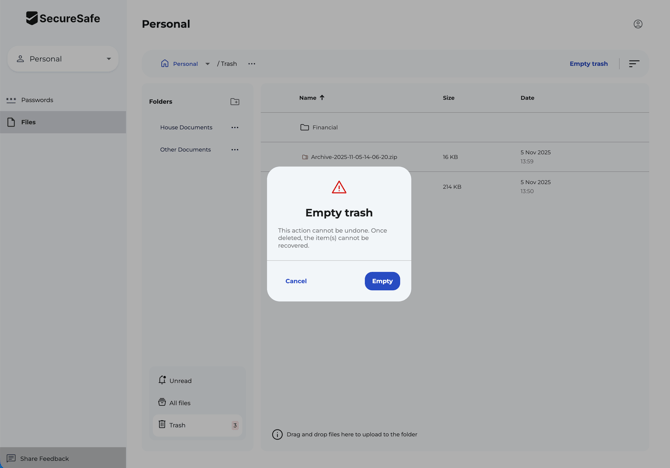Cancel the Empty trash dialog
The image size is (670, 468).
click(x=296, y=281)
